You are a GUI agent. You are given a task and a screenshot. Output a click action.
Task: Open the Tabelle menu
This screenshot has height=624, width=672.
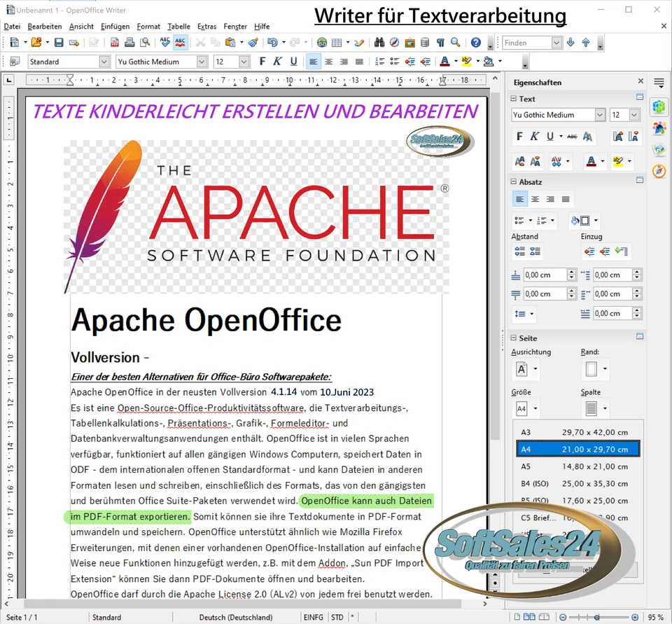click(178, 27)
